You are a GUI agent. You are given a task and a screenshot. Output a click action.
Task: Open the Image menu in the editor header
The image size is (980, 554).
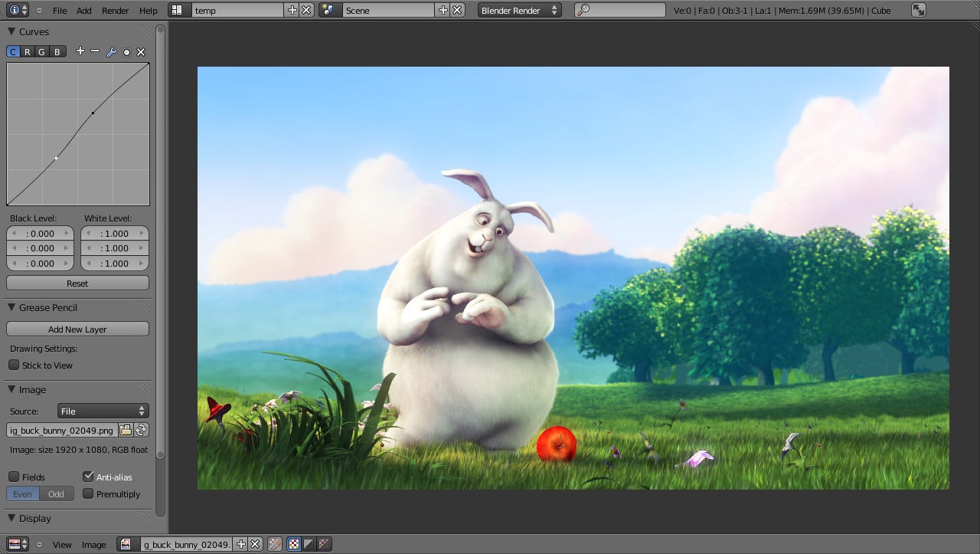click(93, 544)
